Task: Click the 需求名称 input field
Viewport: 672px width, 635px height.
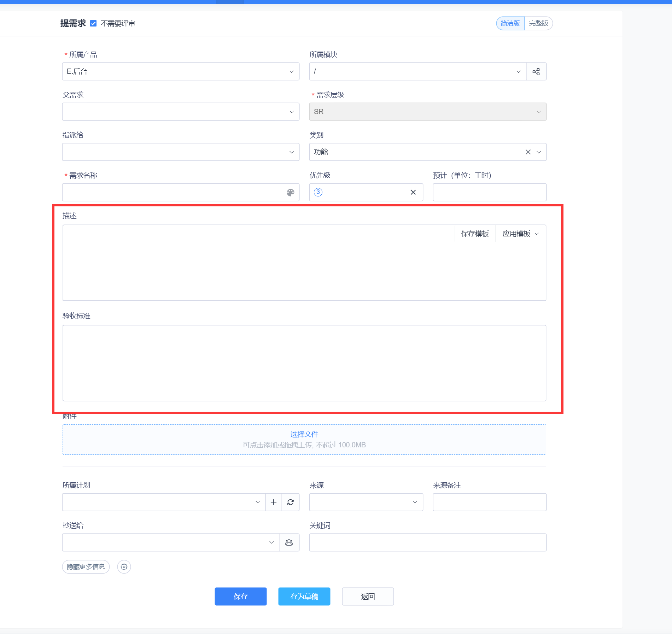Action: pos(181,192)
